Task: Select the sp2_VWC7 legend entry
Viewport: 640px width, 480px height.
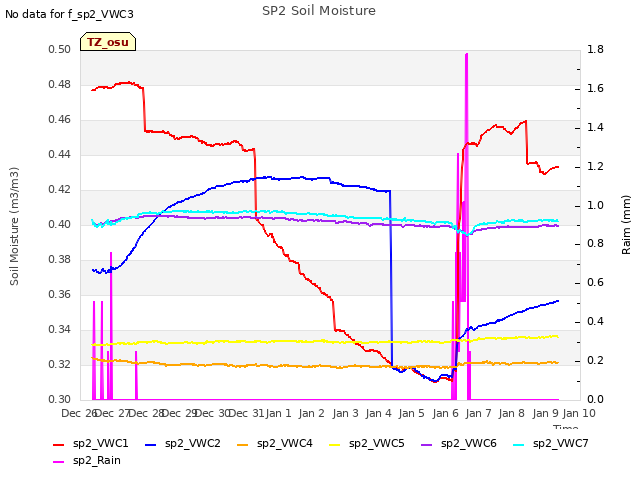Action: [551, 444]
